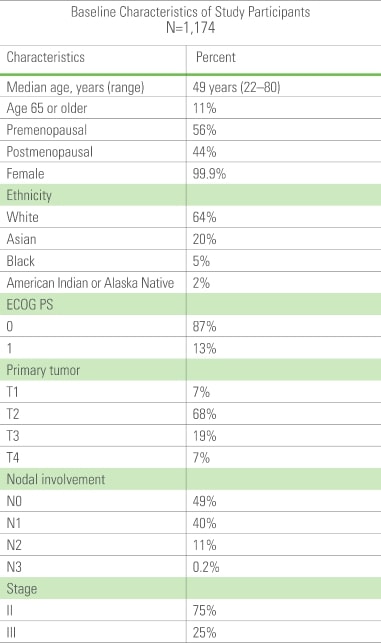
Task: Select the T2 row's 68% value
Action: [204, 414]
